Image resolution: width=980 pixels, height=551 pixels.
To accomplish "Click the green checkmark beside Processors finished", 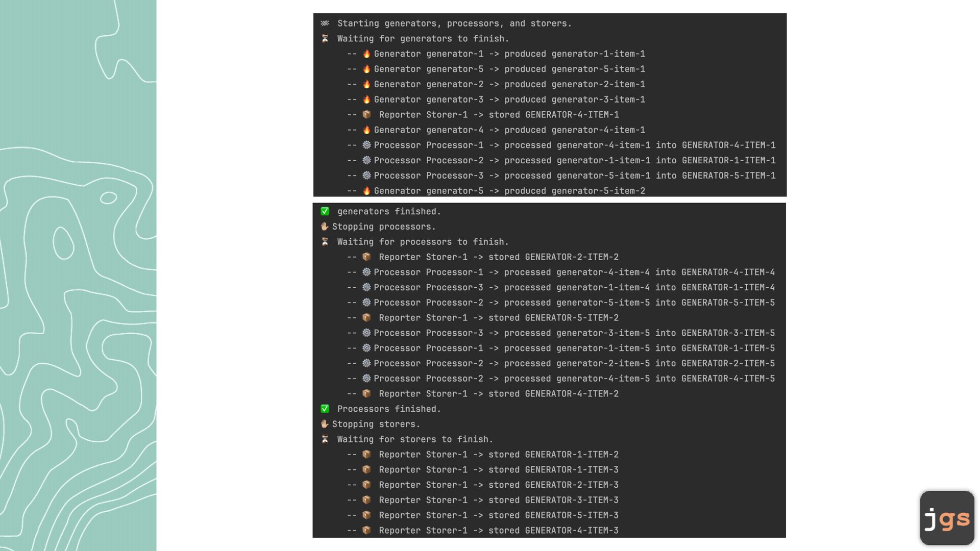I will (325, 409).
